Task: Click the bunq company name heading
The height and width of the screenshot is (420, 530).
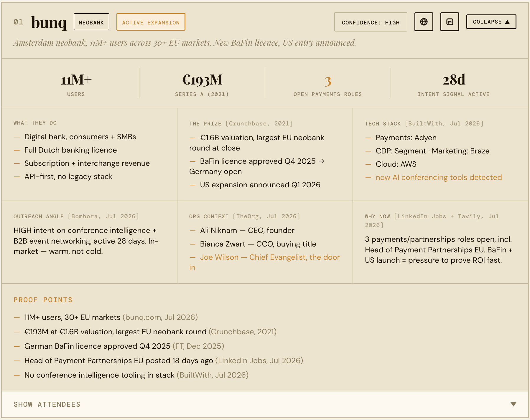Action: 49,22
